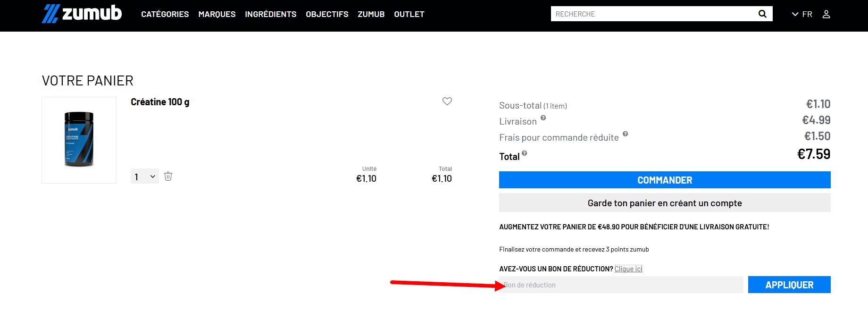Open the user account icon
This screenshot has width=868, height=311.
826,14
